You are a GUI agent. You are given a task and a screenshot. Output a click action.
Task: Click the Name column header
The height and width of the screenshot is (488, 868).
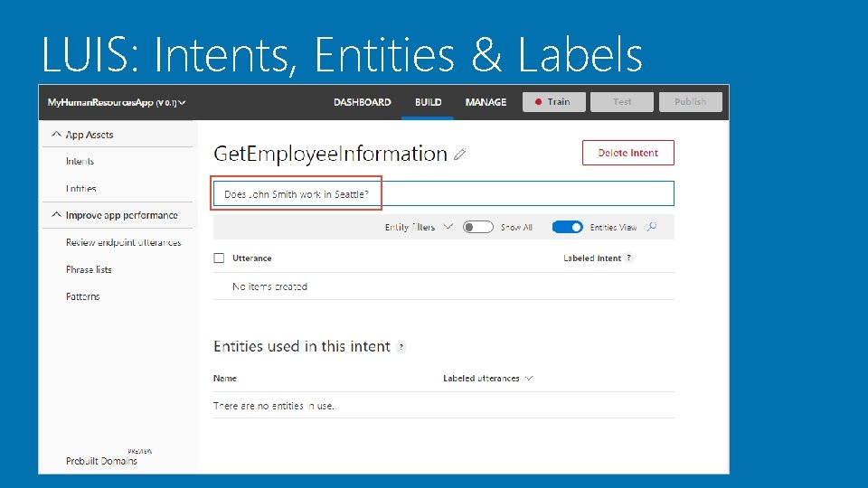coord(225,379)
